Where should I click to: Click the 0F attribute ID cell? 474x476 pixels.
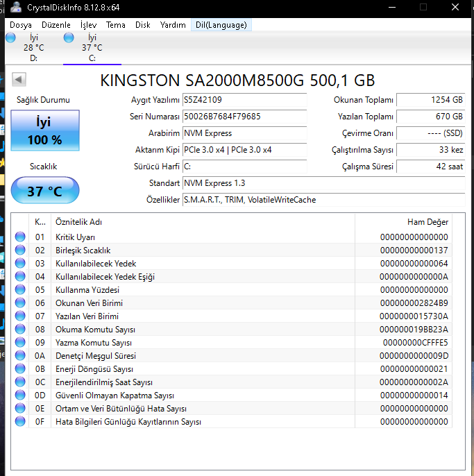pos(40,422)
